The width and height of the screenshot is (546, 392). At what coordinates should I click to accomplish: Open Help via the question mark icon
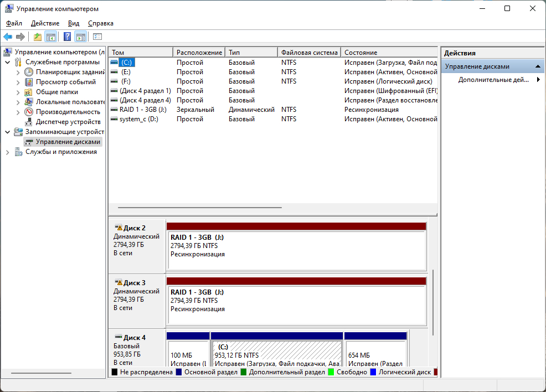67,37
